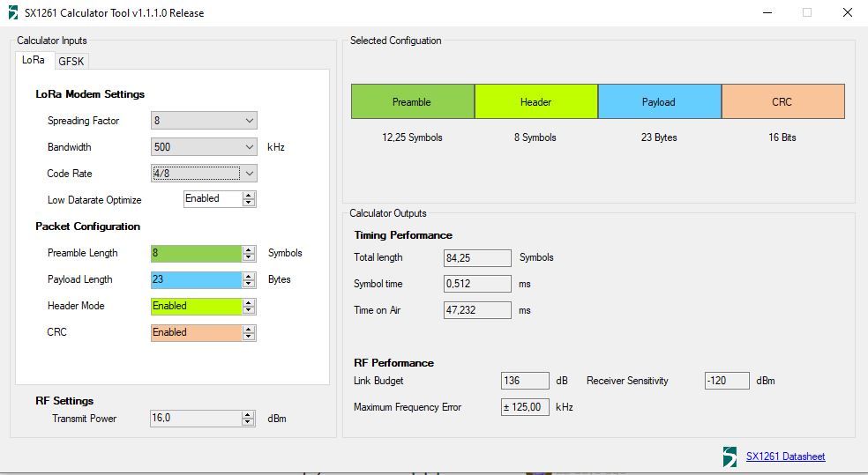This screenshot has height=475, width=868.
Task: Expand the Code Rate dropdown
Action: 204,173
